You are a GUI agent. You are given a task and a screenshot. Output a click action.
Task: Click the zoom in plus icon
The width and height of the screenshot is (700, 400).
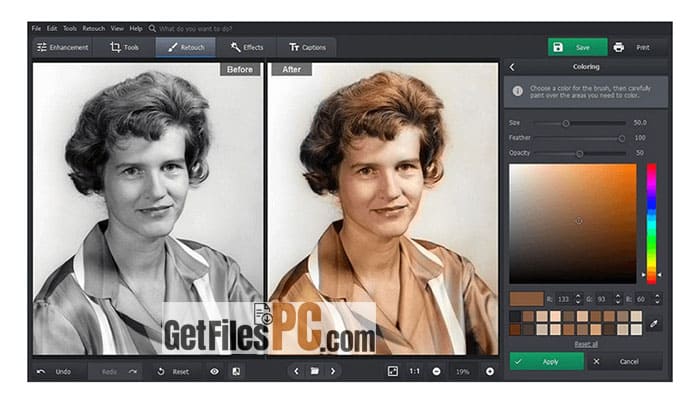(x=490, y=371)
